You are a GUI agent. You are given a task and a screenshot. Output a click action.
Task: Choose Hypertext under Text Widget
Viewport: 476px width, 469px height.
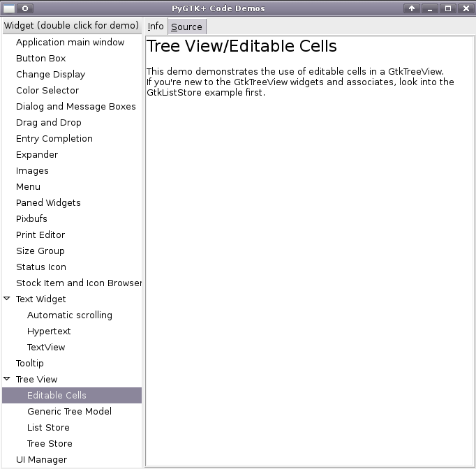tap(49, 331)
